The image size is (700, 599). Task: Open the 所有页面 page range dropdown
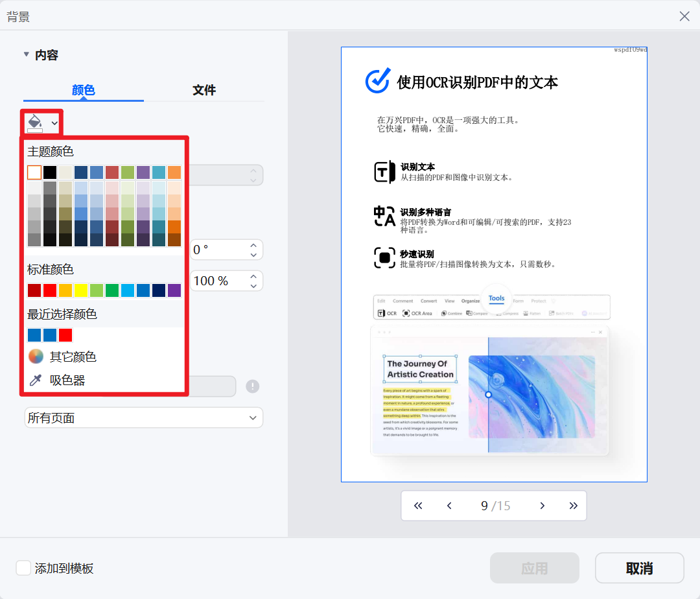tap(143, 417)
